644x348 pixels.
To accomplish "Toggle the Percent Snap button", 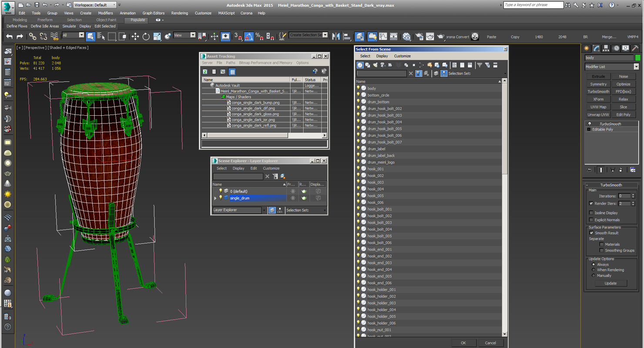I will tap(259, 37).
